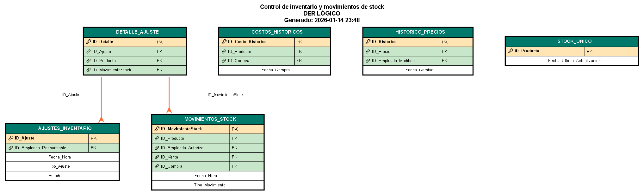This screenshot has height=194, width=644.
Task: Click the key icon in AJUSTES_INVENTARIO
Action: 11,138
